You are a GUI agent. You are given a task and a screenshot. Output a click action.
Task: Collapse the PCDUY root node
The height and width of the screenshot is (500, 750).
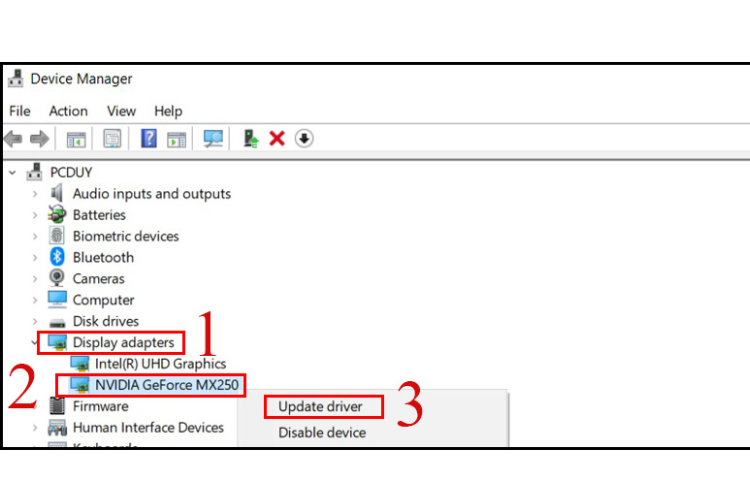(x=12, y=172)
